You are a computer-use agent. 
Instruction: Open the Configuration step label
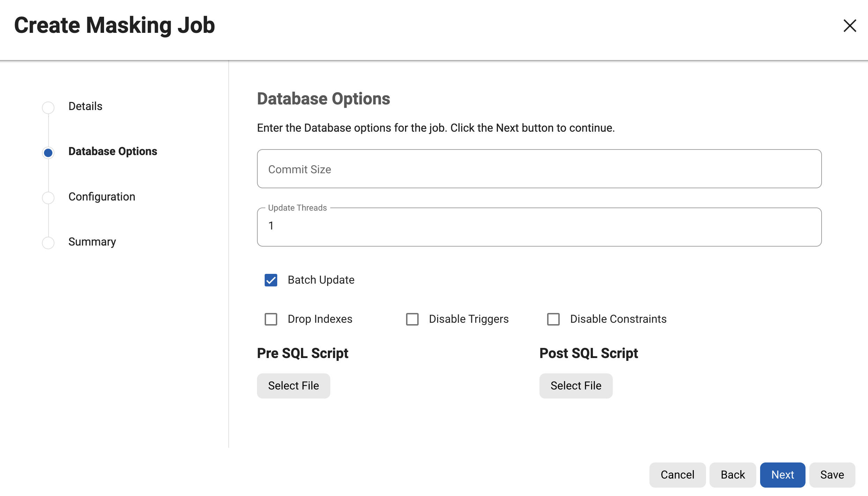(x=102, y=197)
